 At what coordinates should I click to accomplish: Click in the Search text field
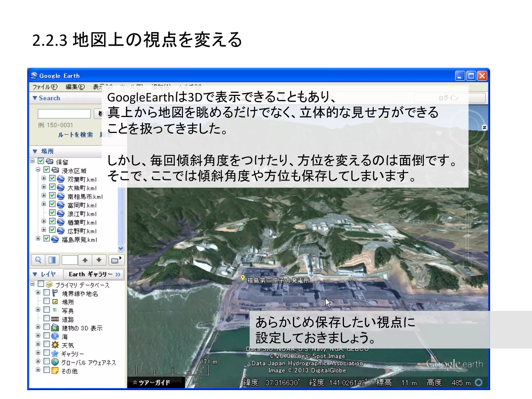click(64, 114)
